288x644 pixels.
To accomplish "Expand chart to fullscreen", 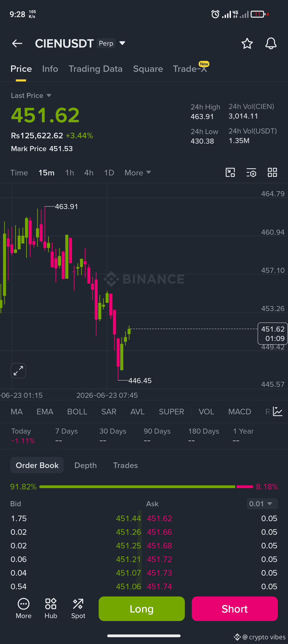I will [x=18, y=371].
